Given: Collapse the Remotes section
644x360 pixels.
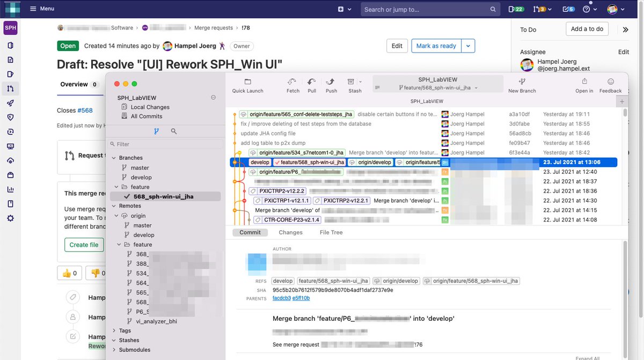Looking at the screenshot, I should pos(113,206).
